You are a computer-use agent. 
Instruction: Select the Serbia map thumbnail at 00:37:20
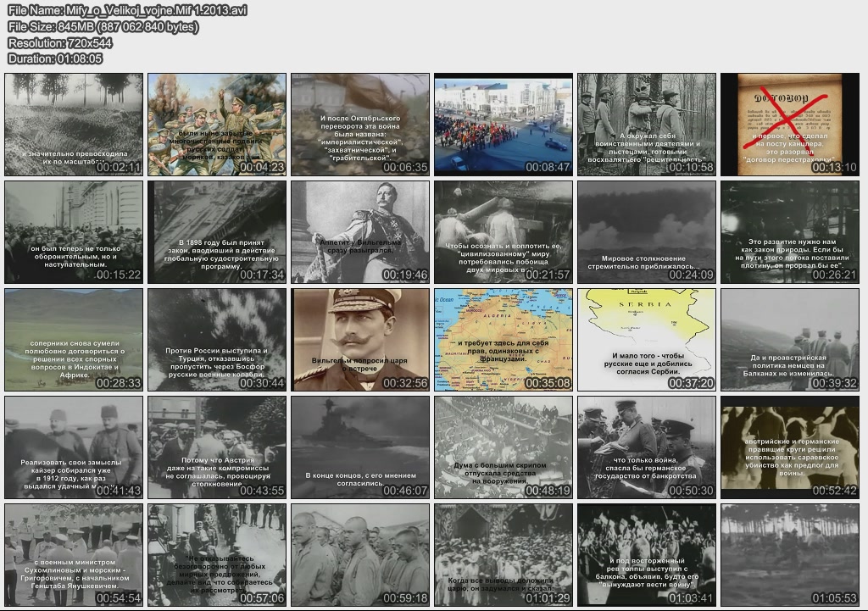coord(646,340)
